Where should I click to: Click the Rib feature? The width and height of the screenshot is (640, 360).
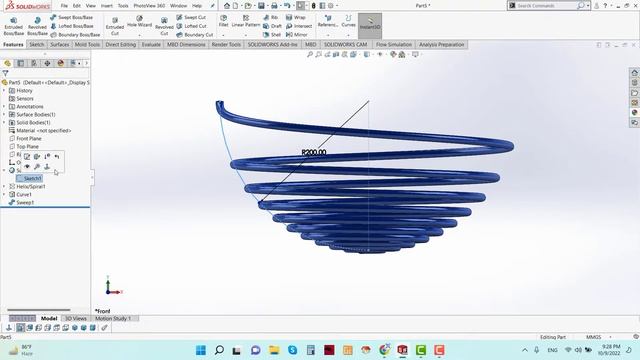[x=271, y=18]
